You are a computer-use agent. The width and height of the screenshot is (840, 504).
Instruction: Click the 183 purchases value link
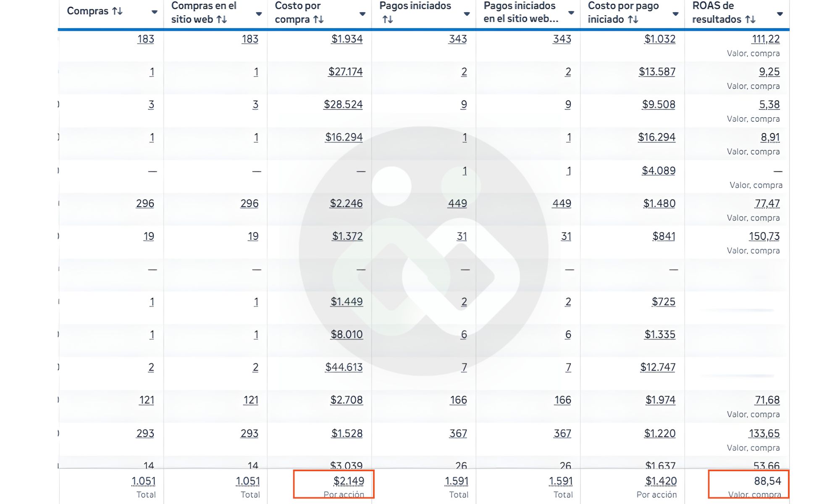(145, 39)
